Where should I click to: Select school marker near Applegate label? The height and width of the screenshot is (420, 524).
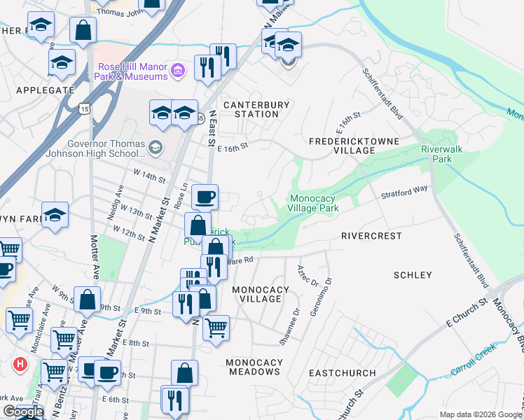(62, 64)
